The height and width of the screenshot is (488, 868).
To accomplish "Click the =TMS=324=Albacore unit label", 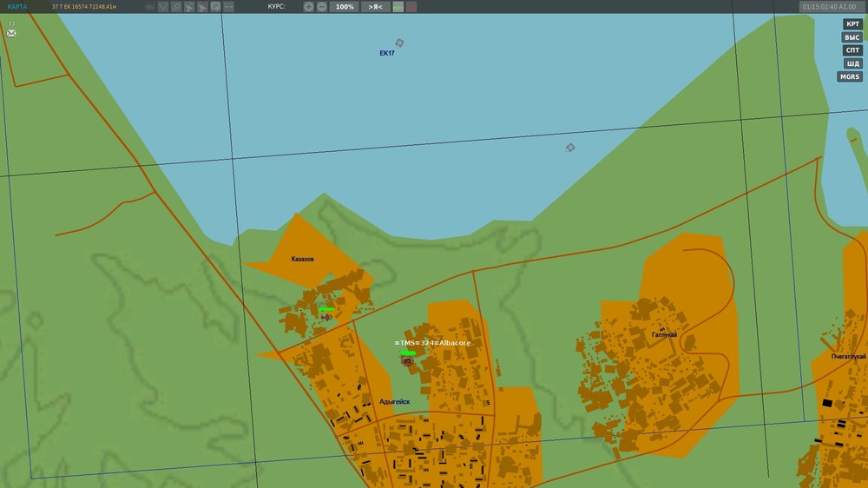I will point(432,343).
